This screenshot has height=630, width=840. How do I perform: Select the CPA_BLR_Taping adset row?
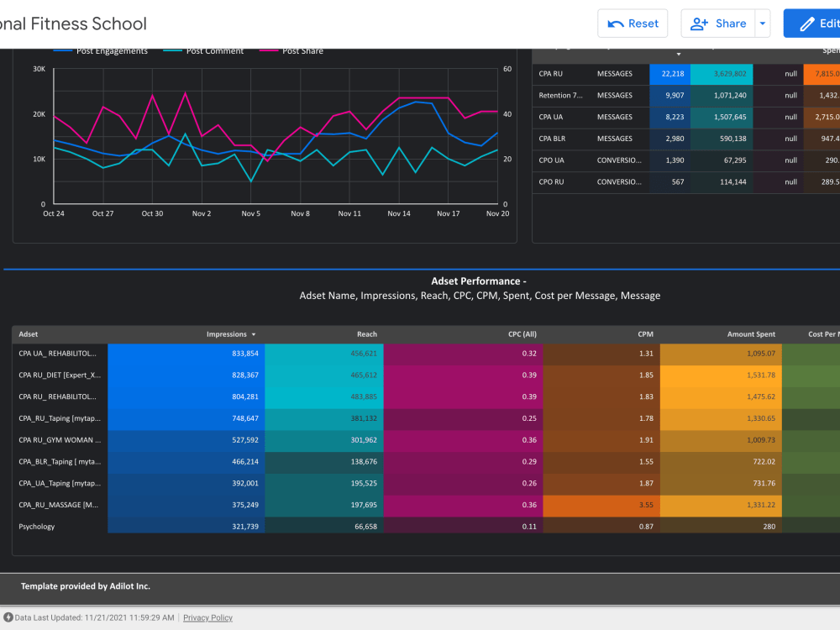pyautogui.click(x=426, y=462)
